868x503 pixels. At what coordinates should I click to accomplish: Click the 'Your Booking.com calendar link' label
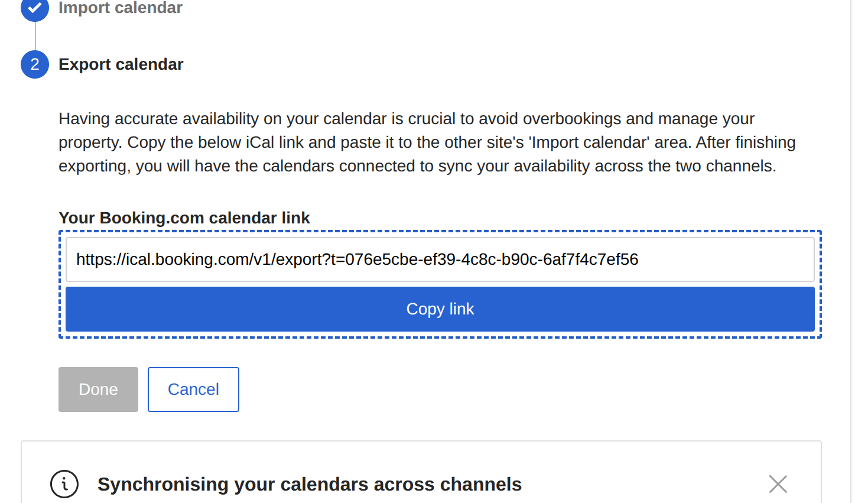pyautogui.click(x=184, y=218)
